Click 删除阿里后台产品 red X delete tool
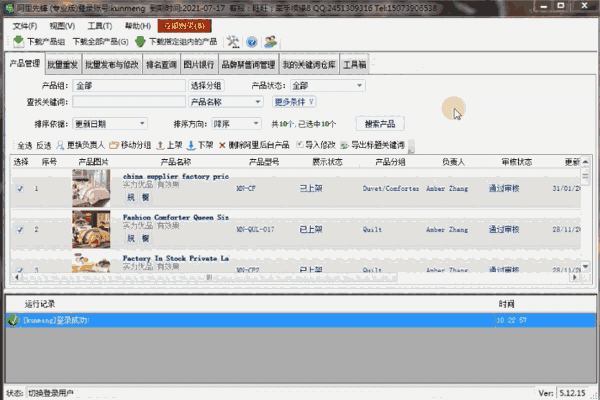This screenshot has width=600, height=400. tap(254, 145)
